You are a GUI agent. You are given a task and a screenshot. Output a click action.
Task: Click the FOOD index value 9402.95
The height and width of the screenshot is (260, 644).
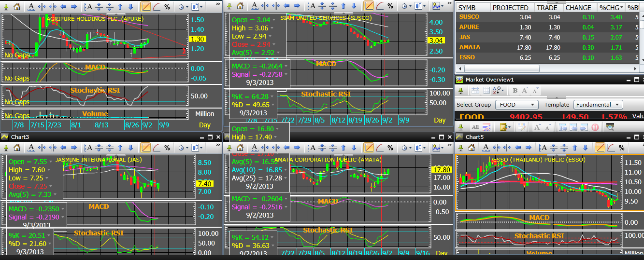pyautogui.click(x=526, y=117)
